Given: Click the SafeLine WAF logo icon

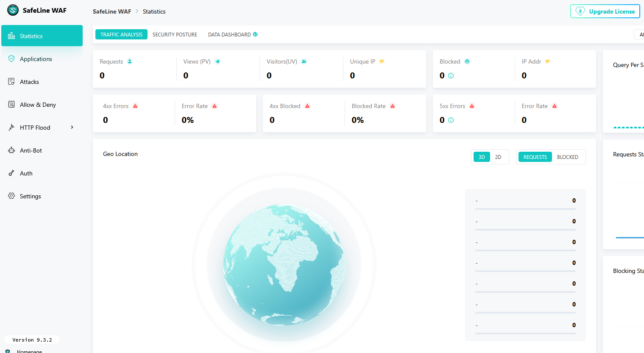Looking at the screenshot, I should click(13, 10).
